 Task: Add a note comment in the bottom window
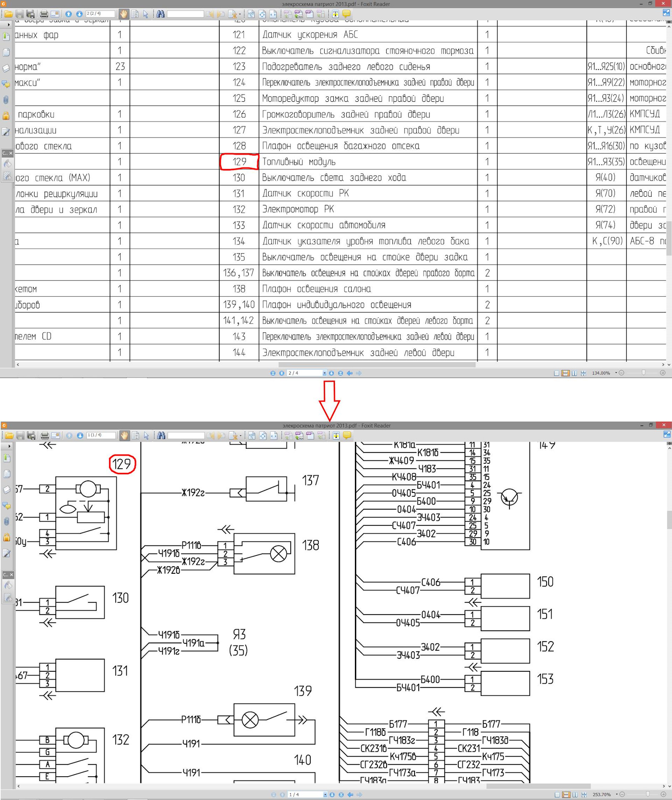pos(347,436)
